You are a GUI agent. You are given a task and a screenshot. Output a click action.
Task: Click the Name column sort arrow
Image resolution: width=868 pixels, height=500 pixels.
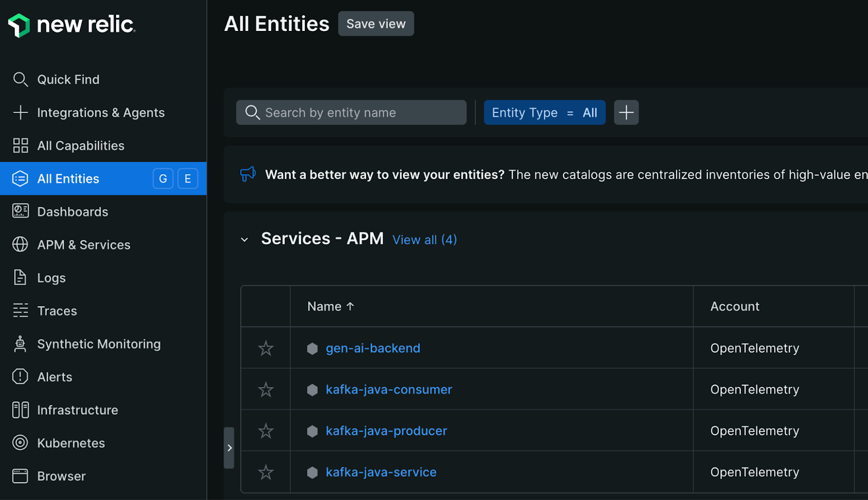tap(350, 306)
